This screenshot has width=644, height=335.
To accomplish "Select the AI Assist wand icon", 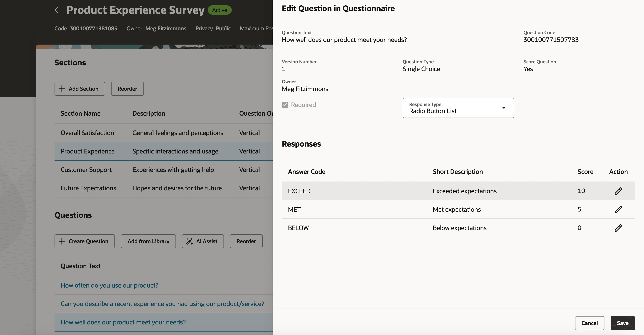I will pos(189,241).
